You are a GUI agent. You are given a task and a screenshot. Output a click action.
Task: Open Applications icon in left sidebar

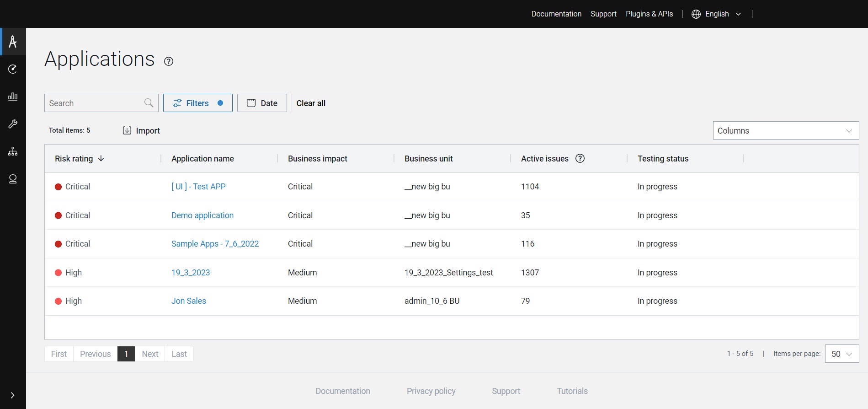[x=13, y=42]
